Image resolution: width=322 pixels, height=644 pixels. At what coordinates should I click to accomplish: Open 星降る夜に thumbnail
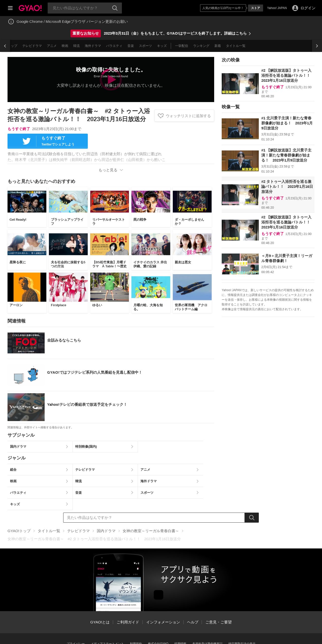tap(27, 244)
